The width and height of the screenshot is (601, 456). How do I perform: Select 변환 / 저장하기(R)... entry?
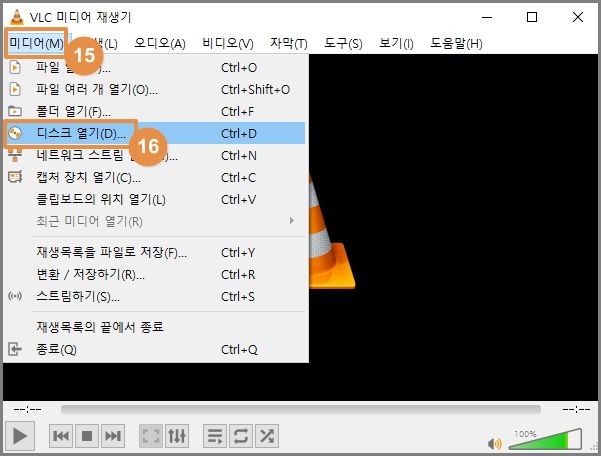tap(154, 274)
